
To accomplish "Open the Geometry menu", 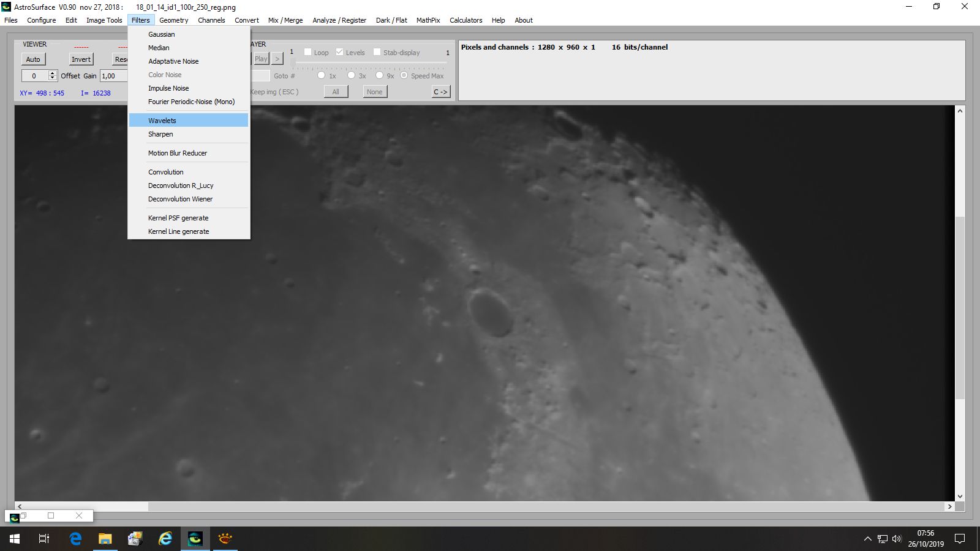I will (x=174, y=20).
